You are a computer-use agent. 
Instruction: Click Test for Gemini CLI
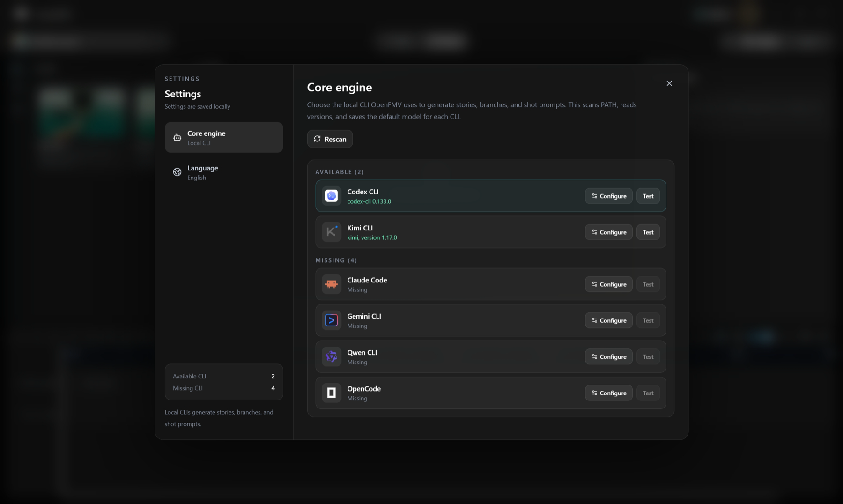coord(648,320)
